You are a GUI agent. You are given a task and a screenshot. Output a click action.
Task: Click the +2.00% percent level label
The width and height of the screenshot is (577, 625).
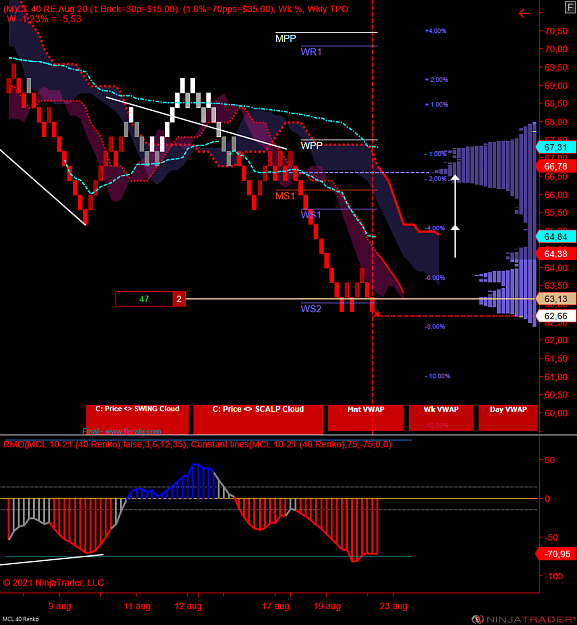[436, 80]
